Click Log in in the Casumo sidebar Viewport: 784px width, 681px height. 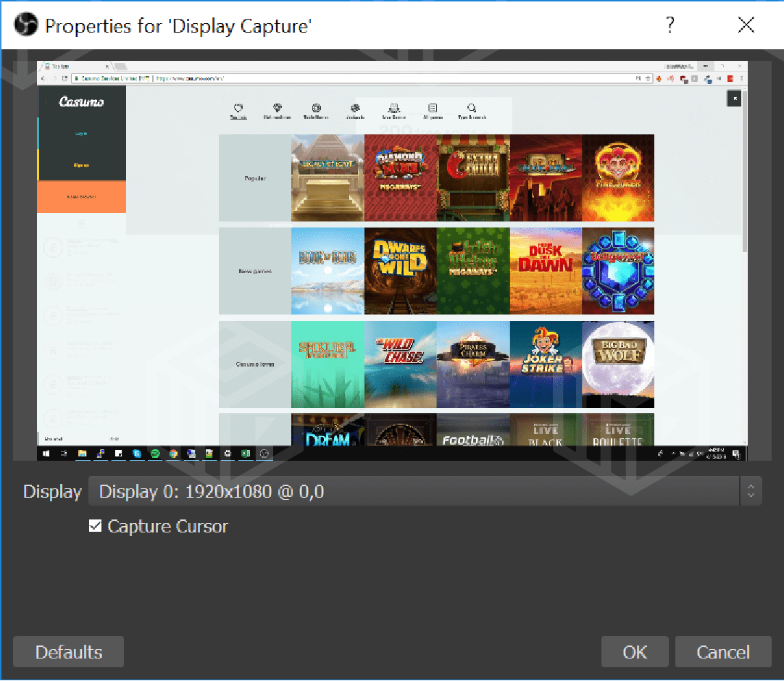tap(81, 133)
